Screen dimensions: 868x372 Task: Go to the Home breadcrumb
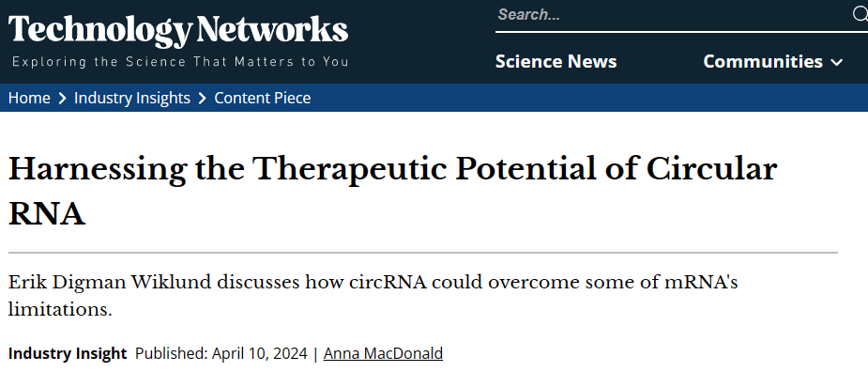[29, 98]
